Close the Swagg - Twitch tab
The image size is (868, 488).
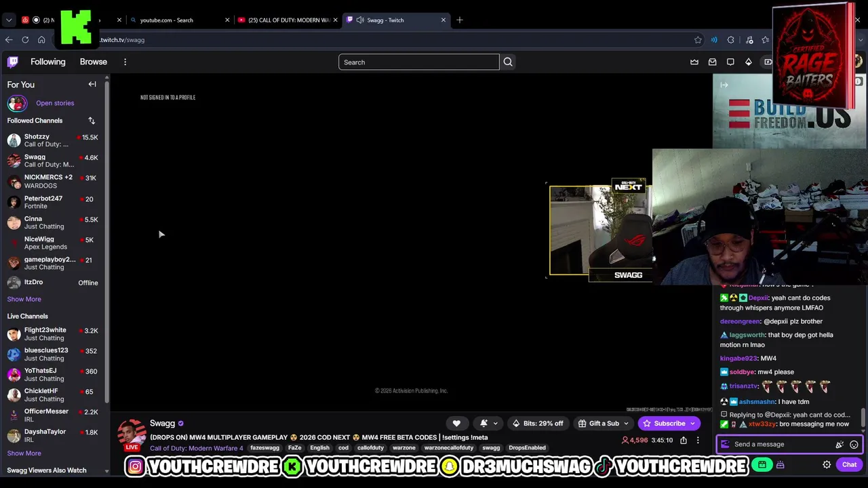pos(443,20)
